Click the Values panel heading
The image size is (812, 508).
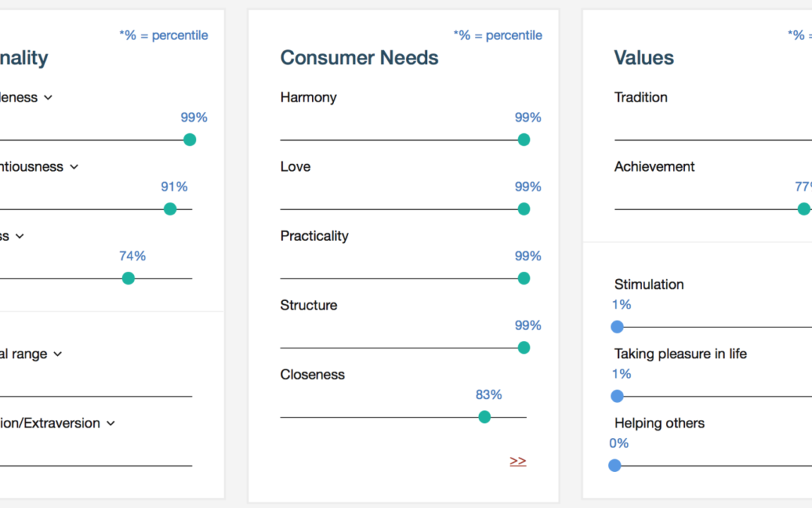point(644,58)
